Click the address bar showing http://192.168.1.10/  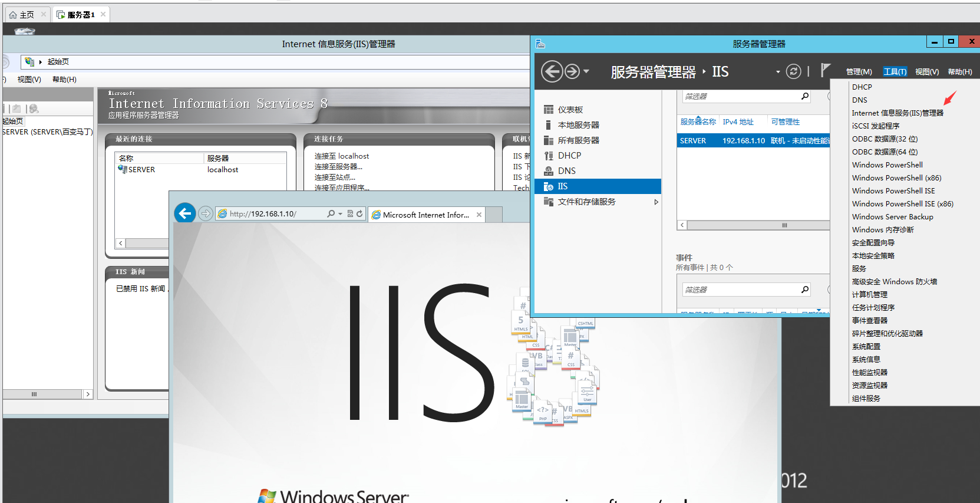coord(270,213)
